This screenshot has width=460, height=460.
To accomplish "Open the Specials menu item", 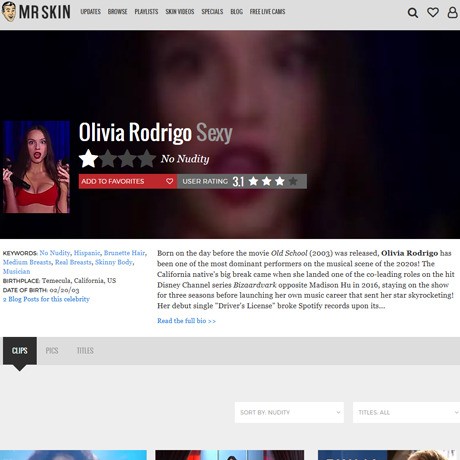I will [x=212, y=12].
